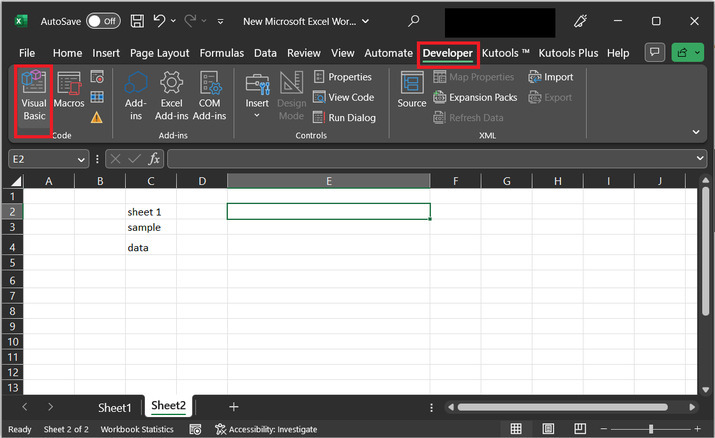Click the zoom slider handle
The image size is (715, 438).
(651, 429)
